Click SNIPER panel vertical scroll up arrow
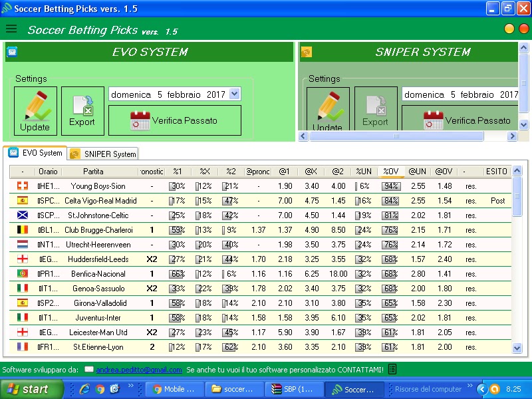 pos(523,47)
